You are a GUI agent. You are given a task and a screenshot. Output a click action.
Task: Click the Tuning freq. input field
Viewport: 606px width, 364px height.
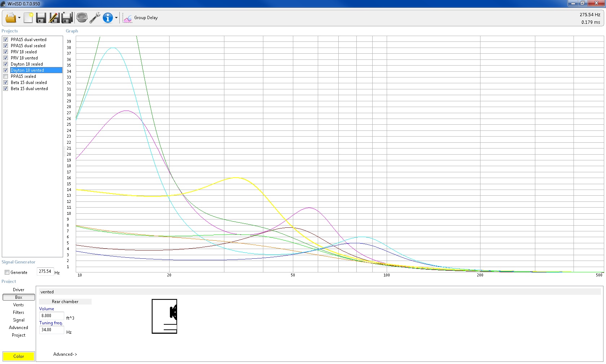coord(52,330)
